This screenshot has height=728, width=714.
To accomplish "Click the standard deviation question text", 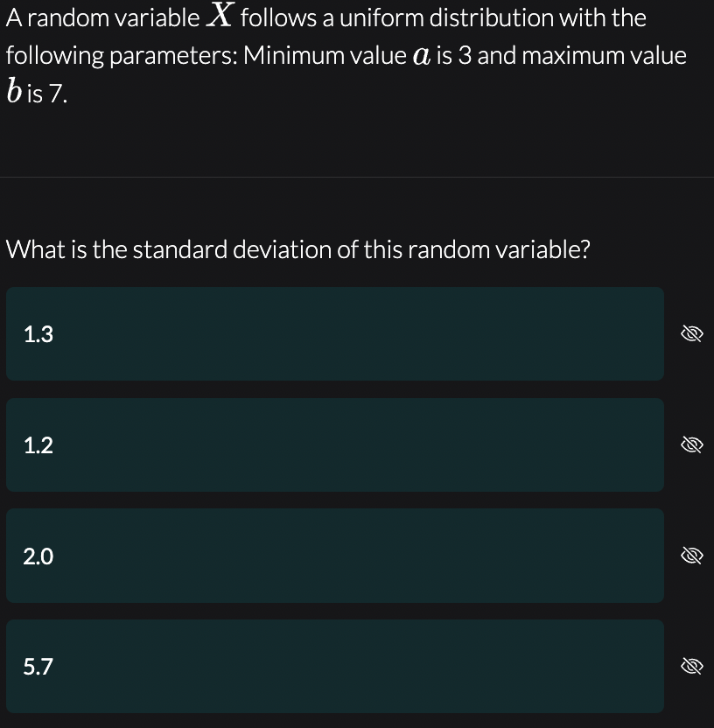I will (x=297, y=249).
